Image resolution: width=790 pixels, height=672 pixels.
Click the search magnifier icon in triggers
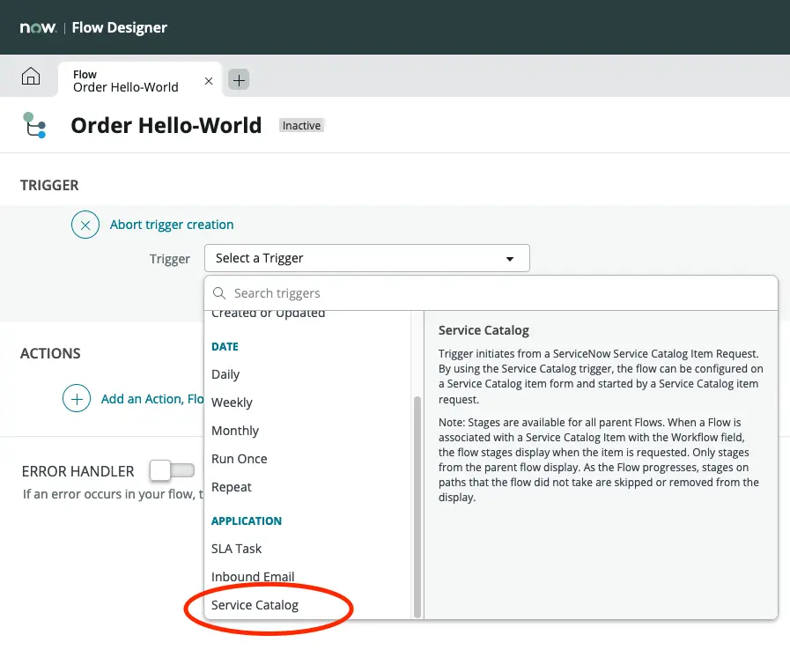point(219,293)
